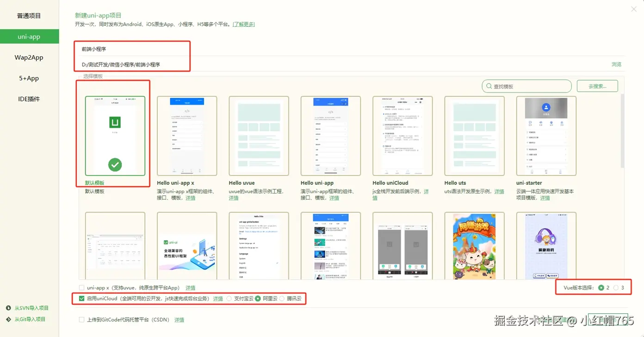Select the Hello i18n language settings template
The width and height of the screenshot is (644, 337).
[259, 245]
